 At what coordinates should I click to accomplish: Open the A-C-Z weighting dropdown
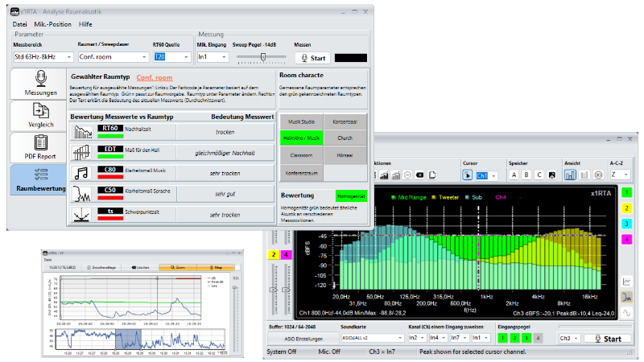[620, 175]
